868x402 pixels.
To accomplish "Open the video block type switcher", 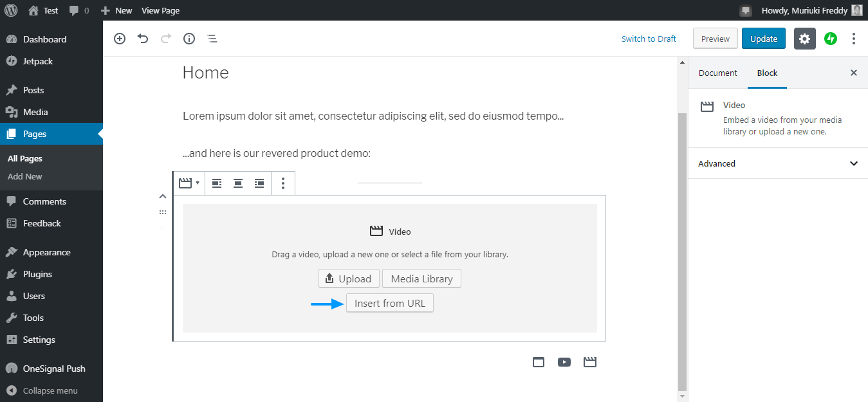I will click(189, 183).
